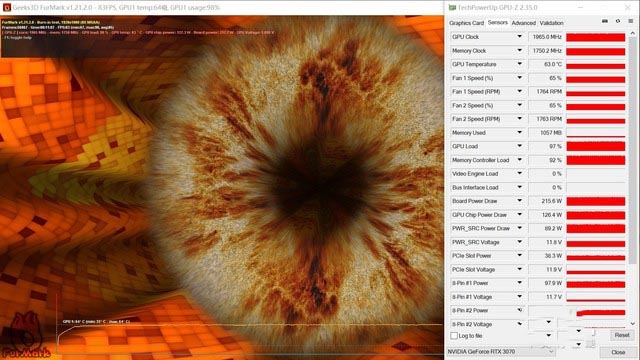Click the GPU-Z scrollbar down arrow
The image size is (640, 360).
[x=633, y=324]
